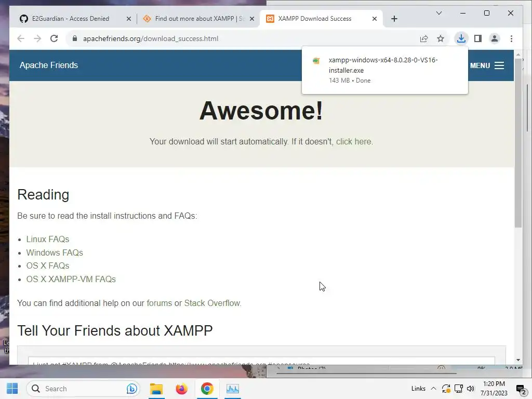Click Tell Your Friends about XAMPP heading

(115, 330)
